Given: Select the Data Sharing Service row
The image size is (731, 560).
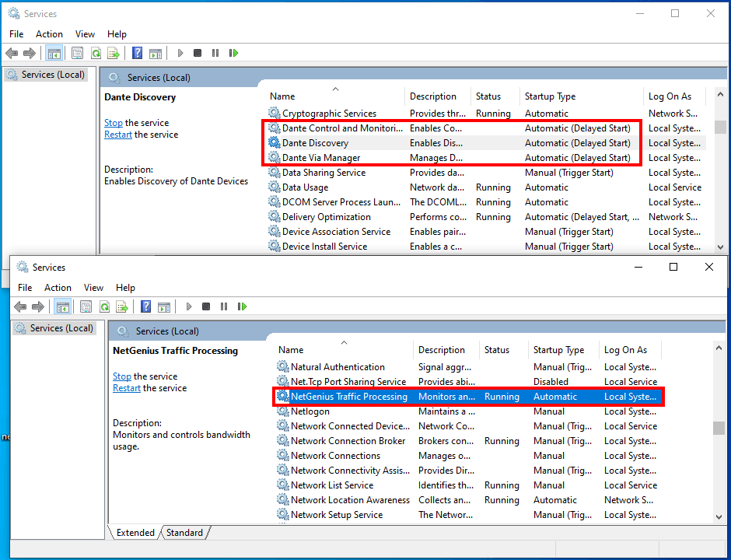Looking at the screenshot, I should click(486, 173).
